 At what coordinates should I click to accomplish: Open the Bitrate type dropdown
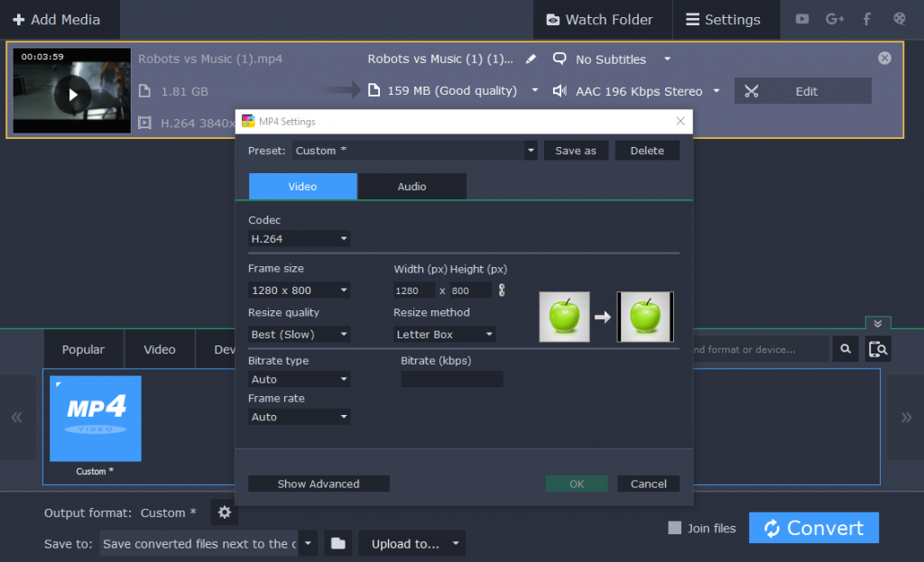click(x=299, y=379)
